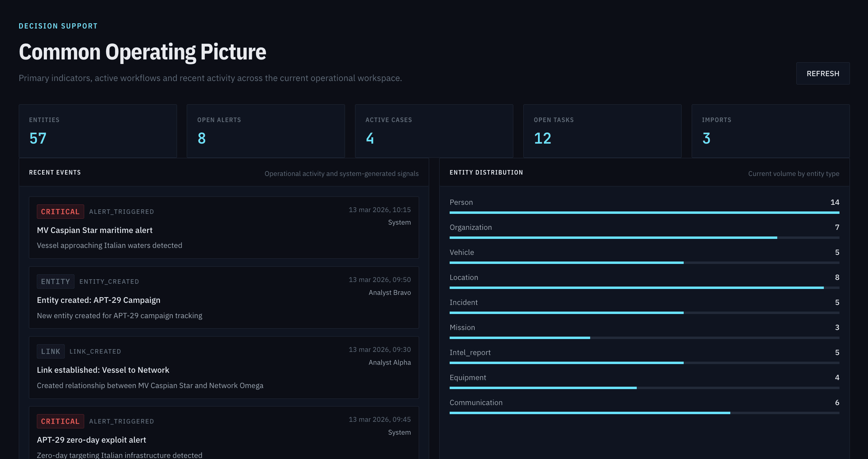868x459 pixels.
Task: Select the IMPORTS card showing 3
Action: coord(770,131)
